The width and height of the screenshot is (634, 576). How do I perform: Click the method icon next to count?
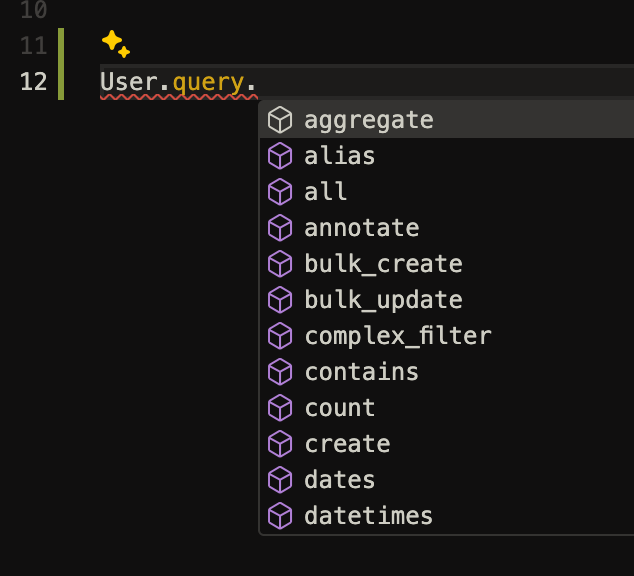coord(280,408)
